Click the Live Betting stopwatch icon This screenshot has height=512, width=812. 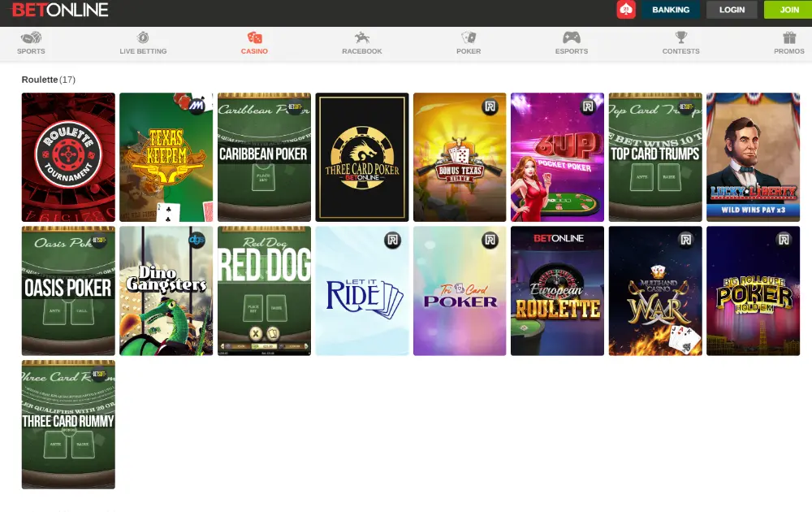[143, 37]
